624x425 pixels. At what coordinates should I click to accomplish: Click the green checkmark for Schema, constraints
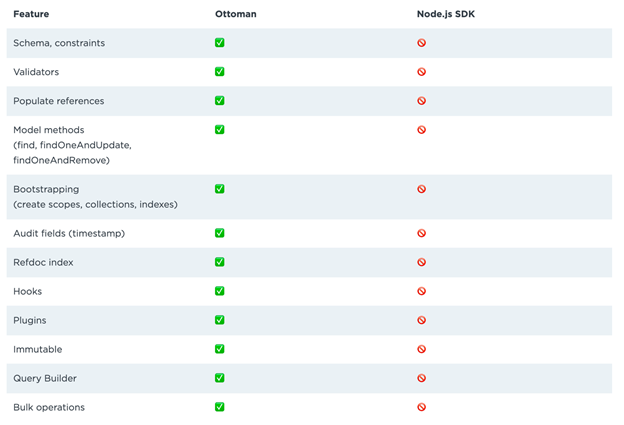[220, 43]
